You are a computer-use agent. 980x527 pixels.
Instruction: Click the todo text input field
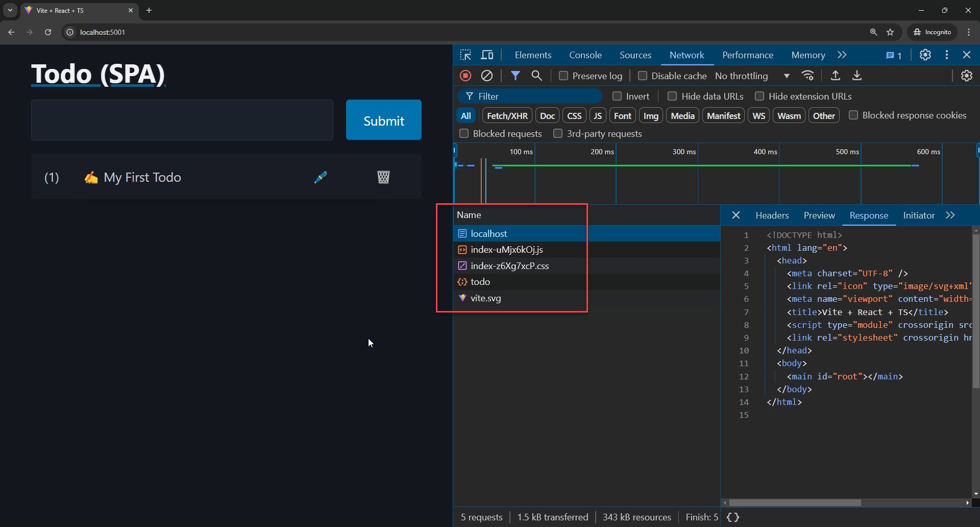(182, 120)
